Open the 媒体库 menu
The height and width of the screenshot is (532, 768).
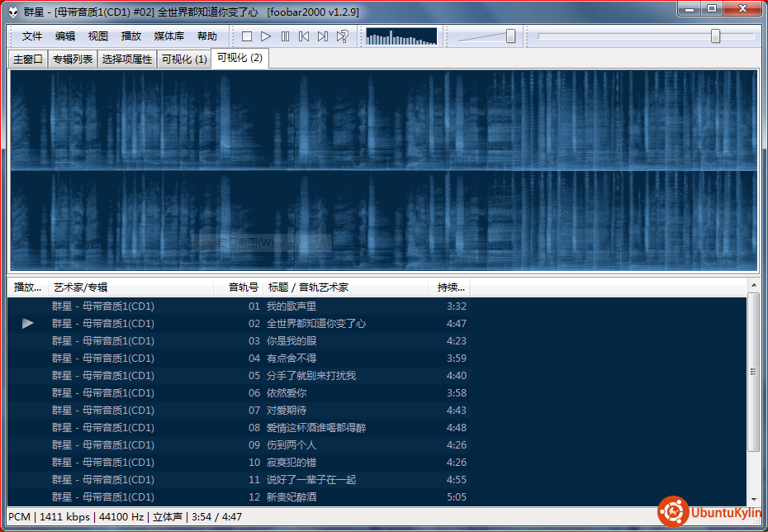(x=169, y=36)
